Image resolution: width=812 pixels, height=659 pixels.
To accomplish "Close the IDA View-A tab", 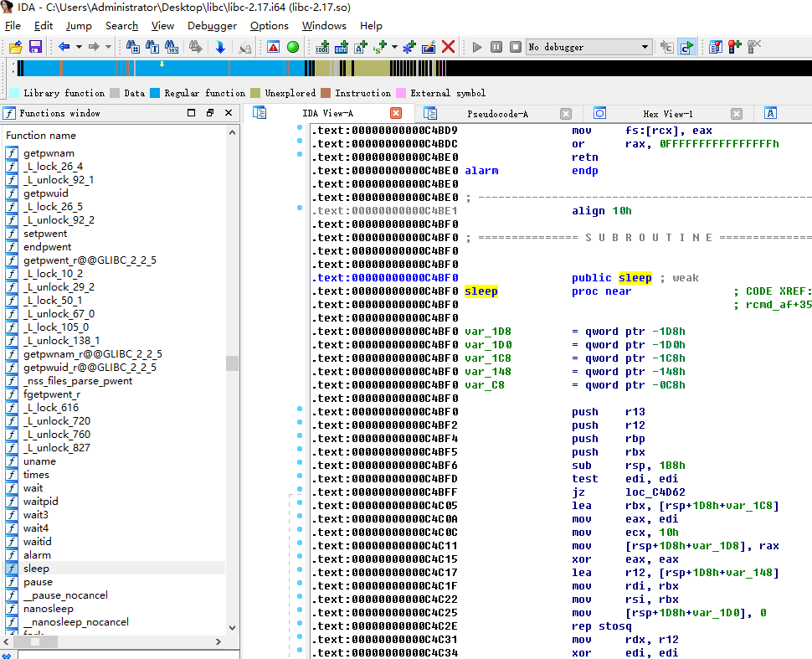I will (x=396, y=113).
